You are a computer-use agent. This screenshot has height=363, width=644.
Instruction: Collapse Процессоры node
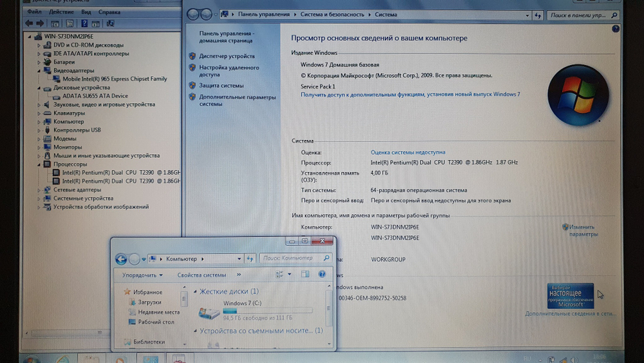[x=39, y=164]
